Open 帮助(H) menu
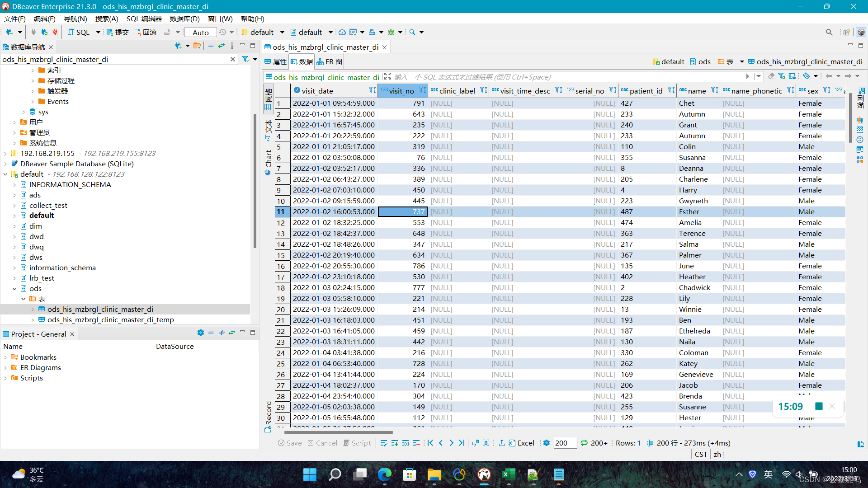868x488 pixels. tap(253, 19)
